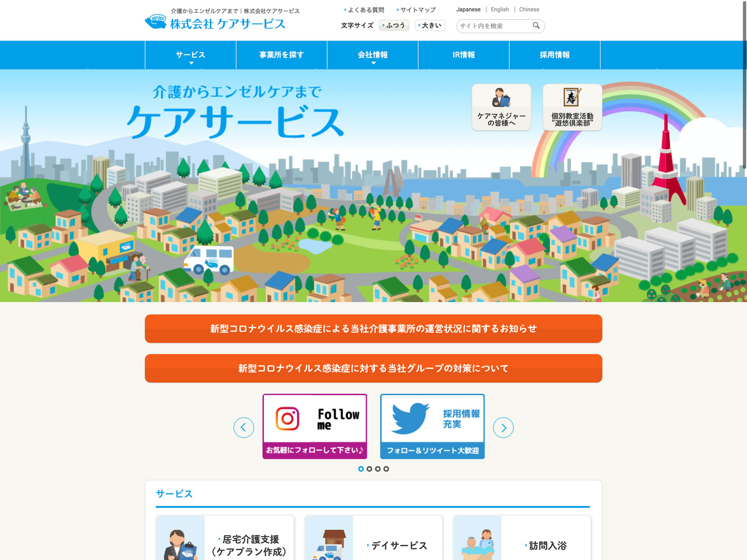Go to the IR情報 section
The height and width of the screenshot is (560, 747).
tap(464, 55)
